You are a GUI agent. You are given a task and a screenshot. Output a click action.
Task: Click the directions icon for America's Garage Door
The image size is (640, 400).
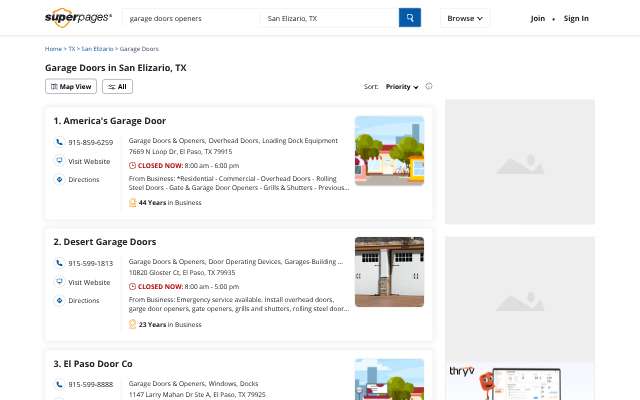click(x=59, y=179)
